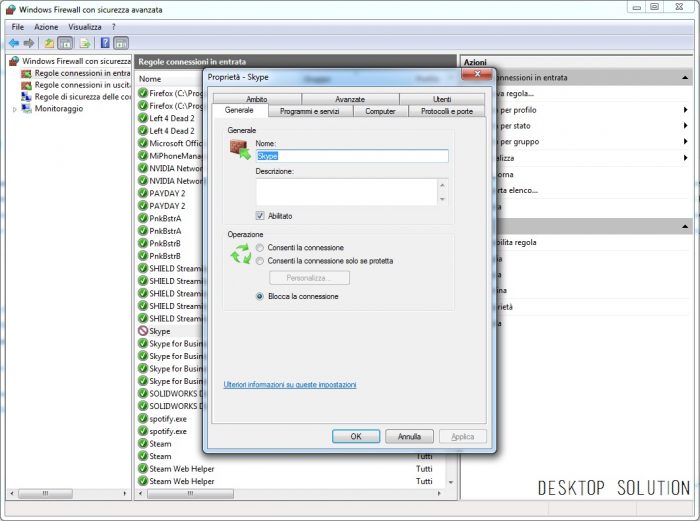Select Blocca la connessione radio button
The height and width of the screenshot is (521, 700).
pos(259,296)
